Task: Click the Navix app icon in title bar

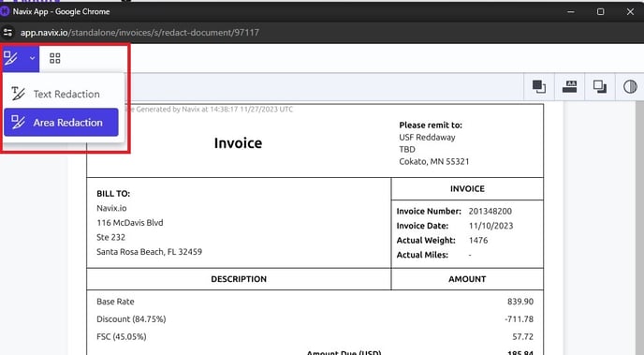Action: pos(5,11)
